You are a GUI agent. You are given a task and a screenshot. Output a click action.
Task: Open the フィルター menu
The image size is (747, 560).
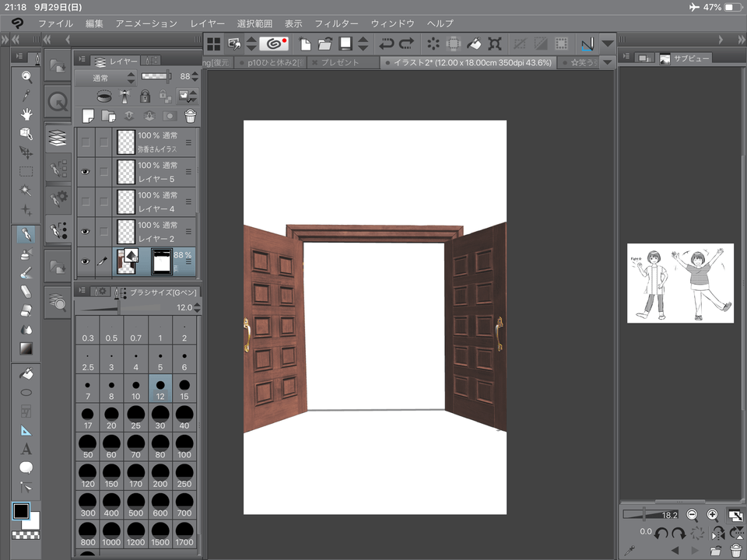pyautogui.click(x=337, y=23)
